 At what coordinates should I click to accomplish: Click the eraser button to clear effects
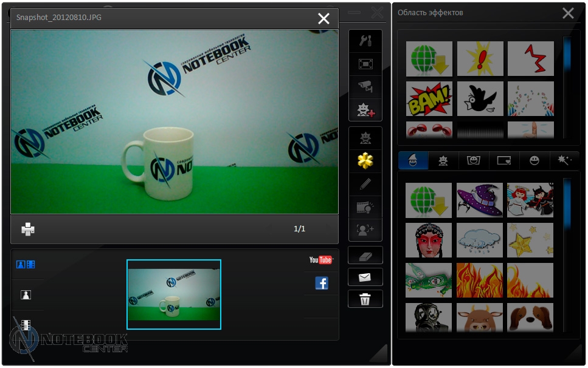coord(365,256)
